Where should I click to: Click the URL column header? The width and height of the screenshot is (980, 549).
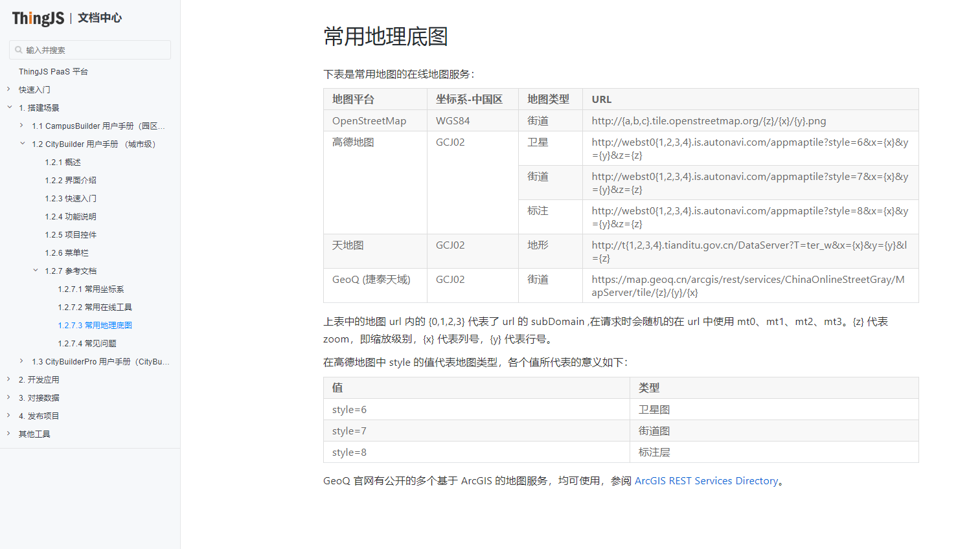(750, 99)
